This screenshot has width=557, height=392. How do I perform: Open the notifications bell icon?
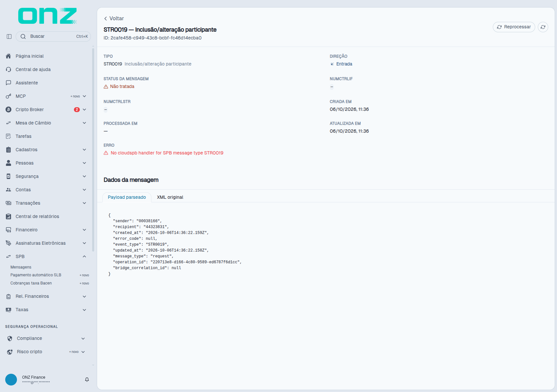(x=87, y=380)
